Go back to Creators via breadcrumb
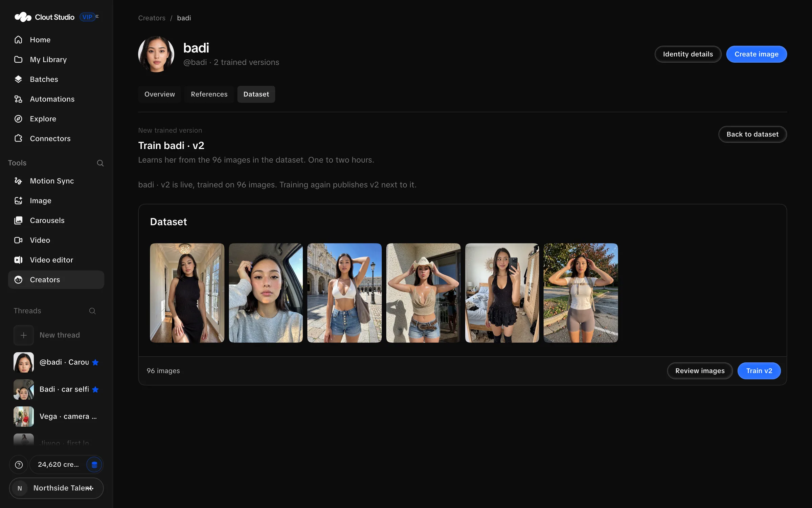The height and width of the screenshot is (508, 812). [x=152, y=18]
